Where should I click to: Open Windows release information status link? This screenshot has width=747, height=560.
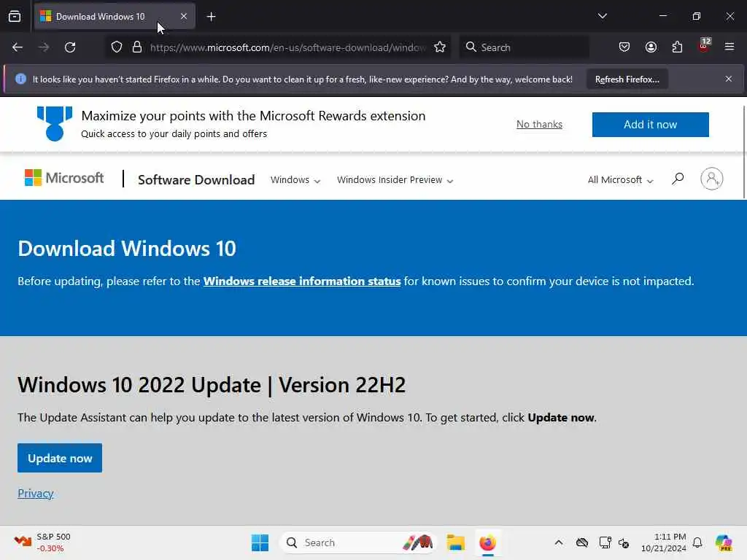(302, 281)
